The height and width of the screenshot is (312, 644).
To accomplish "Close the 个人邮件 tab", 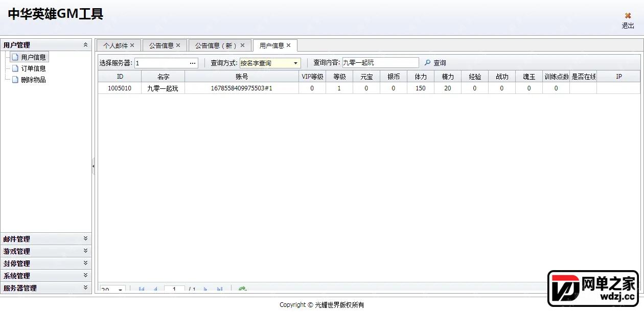I will click(x=132, y=45).
